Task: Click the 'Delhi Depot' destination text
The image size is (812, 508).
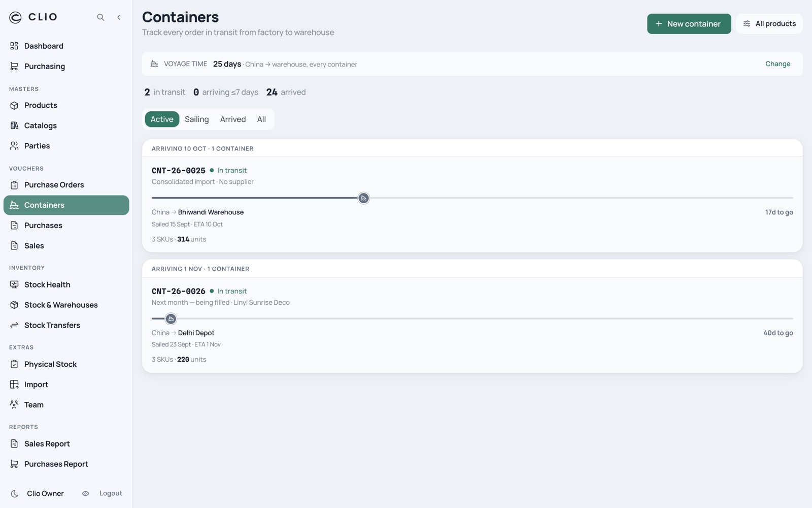Action: [x=196, y=333]
